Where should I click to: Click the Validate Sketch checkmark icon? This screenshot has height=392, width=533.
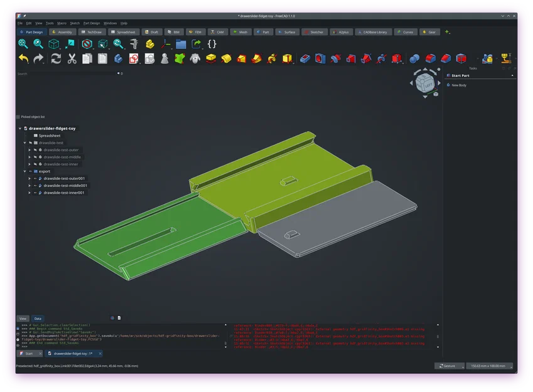click(x=149, y=58)
